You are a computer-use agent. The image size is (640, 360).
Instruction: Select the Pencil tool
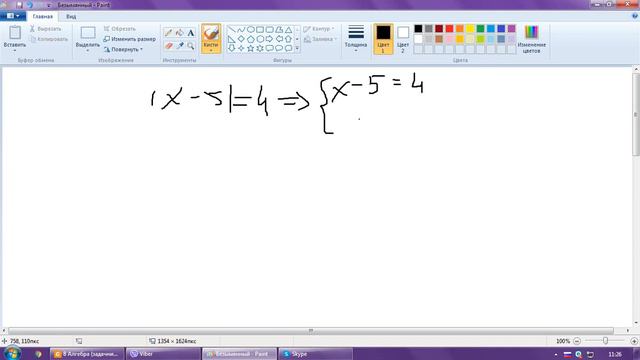(x=169, y=33)
